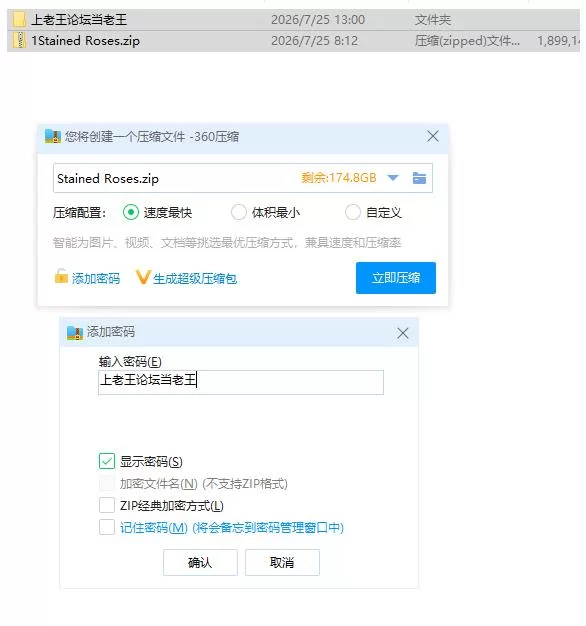
Task: Check the 记住密码(M) option
Action: pyautogui.click(x=107, y=527)
